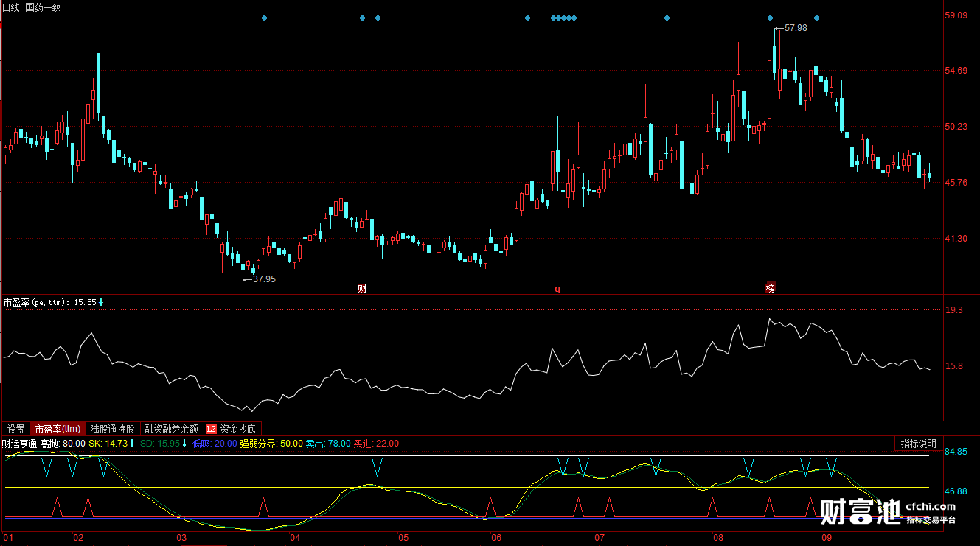Click the 57.98 high price label
980x546 pixels.
click(796, 28)
